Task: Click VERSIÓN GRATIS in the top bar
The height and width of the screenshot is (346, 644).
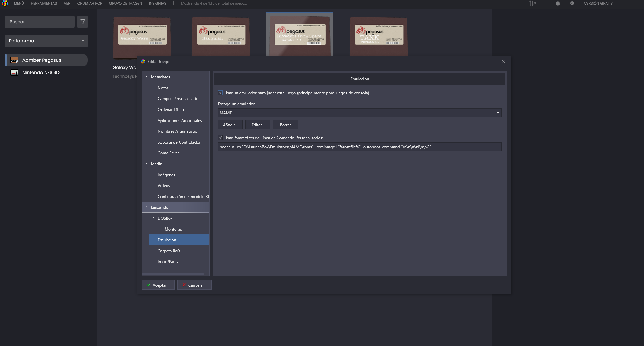Action: tap(598, 3)
